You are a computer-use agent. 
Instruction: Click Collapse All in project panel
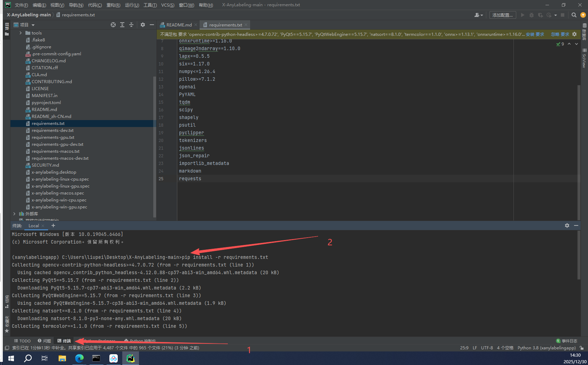tap(131, 25)
